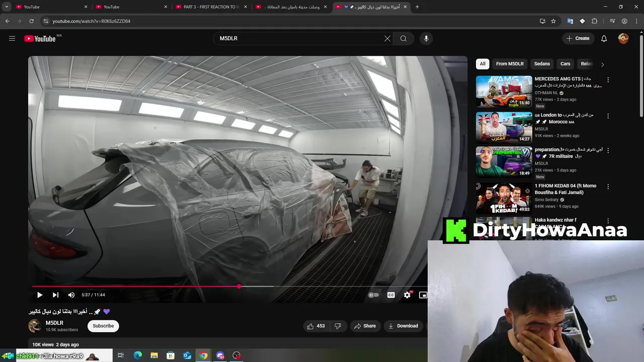The width and height of the screenshot is (644, 362).
Task: Open 7R militaire preparation video thumbnail
Action: pos(504,162)
